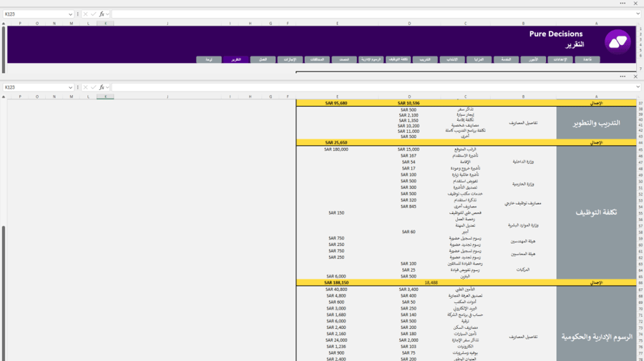Select the gray تكلفة التوظيف section cell
This screenshot has width=644, height=361.
pyautogui.click(x=596, y=212)
